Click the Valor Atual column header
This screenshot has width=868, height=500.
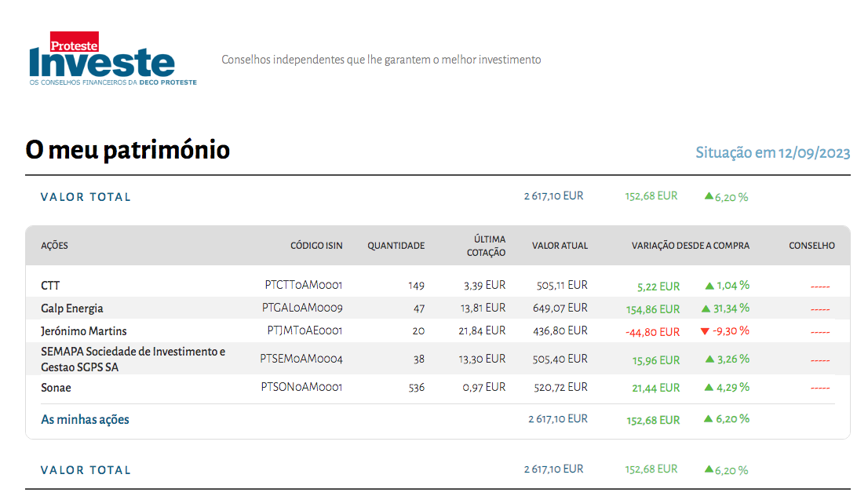560,246
